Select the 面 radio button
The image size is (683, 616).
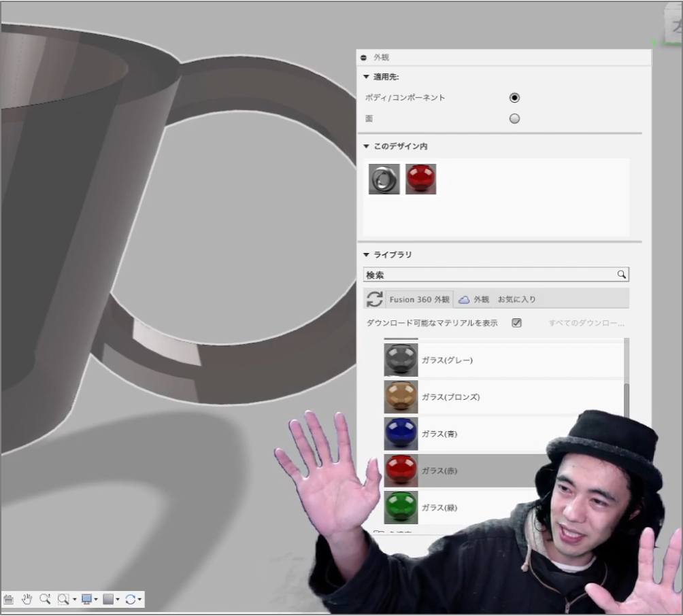(x=514, y=118)
